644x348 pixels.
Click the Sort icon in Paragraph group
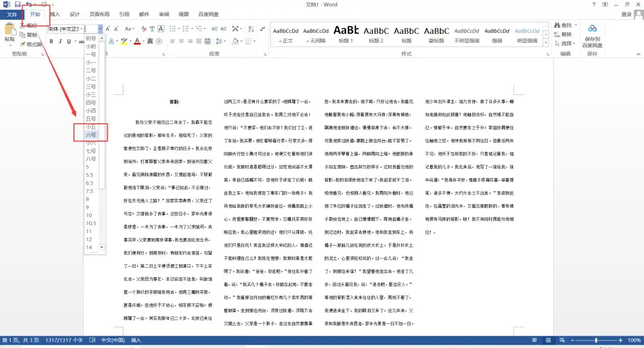pyautogui.click(x=251, y=29)
